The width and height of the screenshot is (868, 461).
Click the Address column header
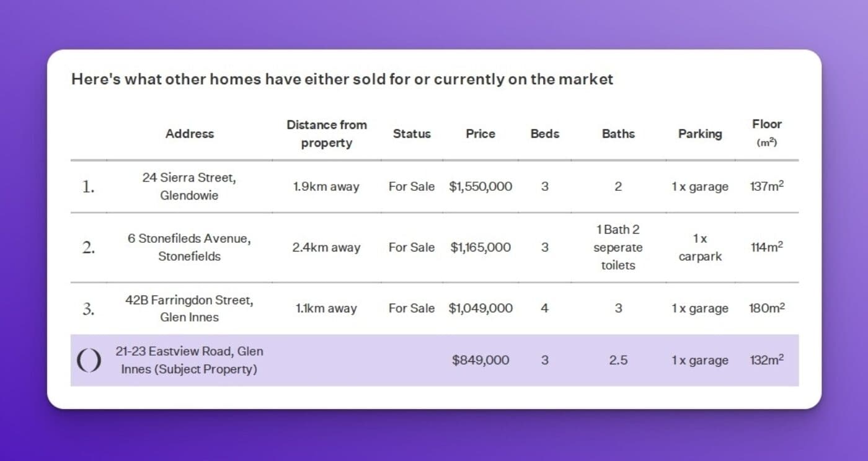click(x=189, y=134)
